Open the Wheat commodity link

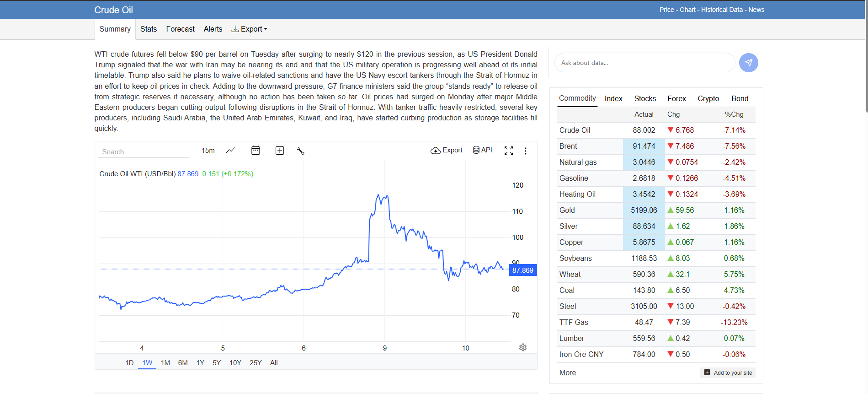(x=570, y=274)
